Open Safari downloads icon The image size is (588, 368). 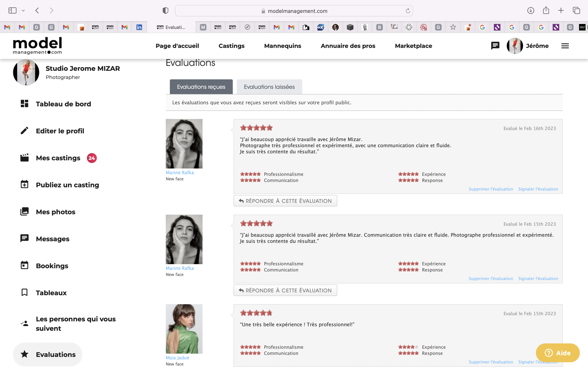pos(530,10)
